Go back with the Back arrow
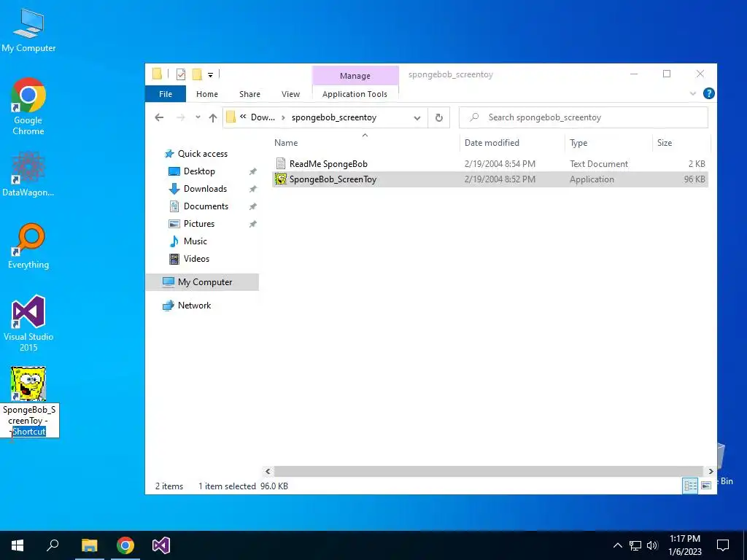The image size is (747, 560). click(159, 117)
